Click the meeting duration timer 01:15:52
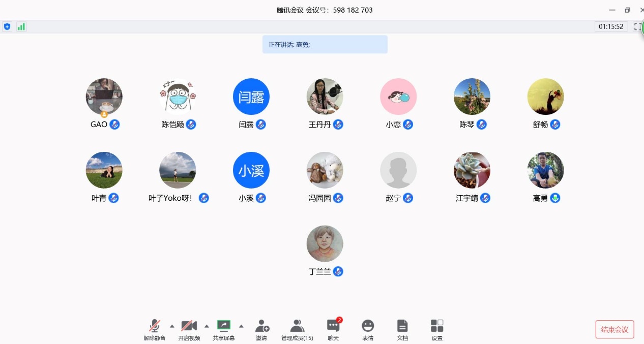Viewport: 644px width, 344px height. coord(611,26)
